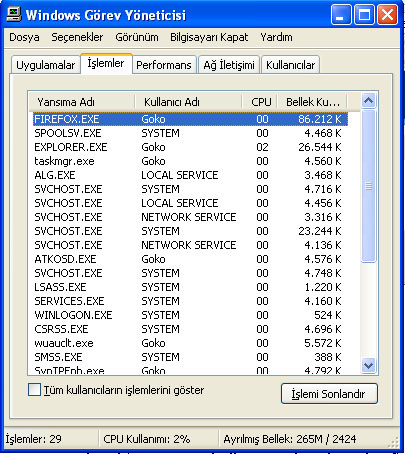Select the SMSS.EXE process
The height and width of the screenshot is (454, 405).
(190, 357)
